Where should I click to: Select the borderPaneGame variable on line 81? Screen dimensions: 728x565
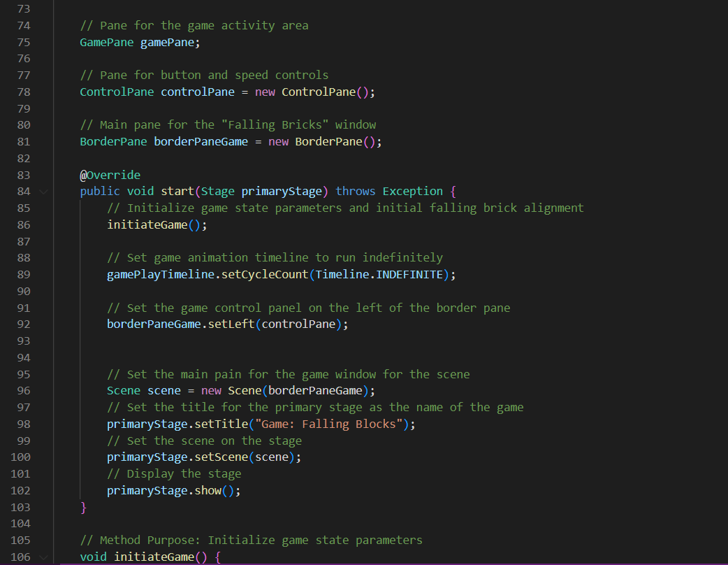tap(201, 141)
